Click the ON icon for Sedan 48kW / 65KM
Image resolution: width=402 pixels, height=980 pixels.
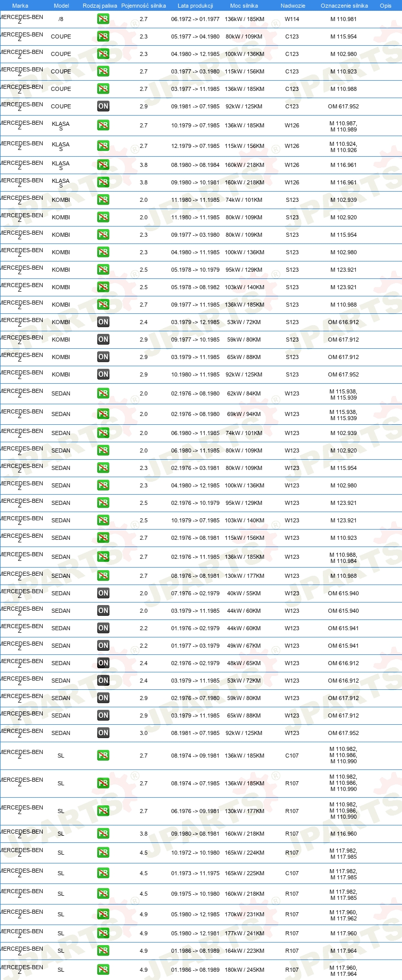(103, 663)
